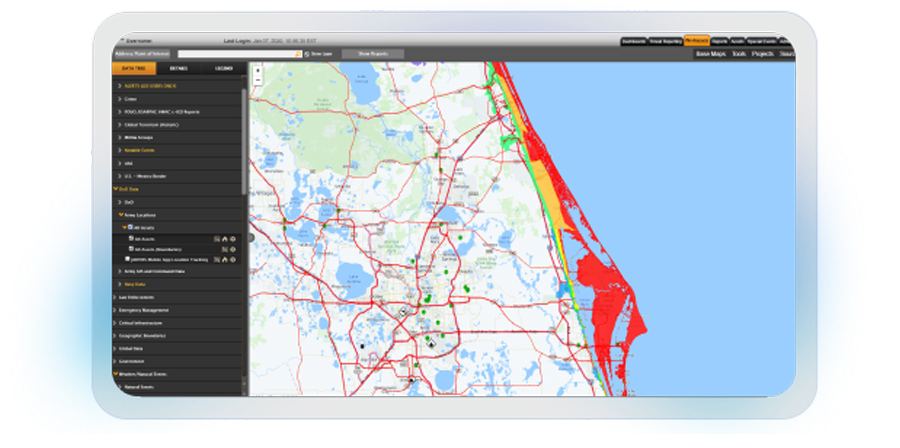Viewport: 900px width, 448px height.
Task: Click the home icon on first All Assets row
Action: [225, 239]
